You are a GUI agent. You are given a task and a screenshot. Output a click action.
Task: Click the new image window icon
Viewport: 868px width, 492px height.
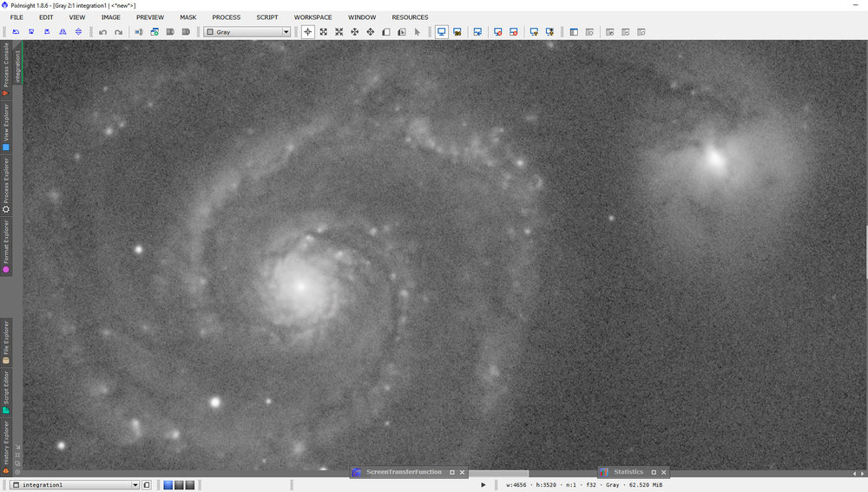point(155,32)
